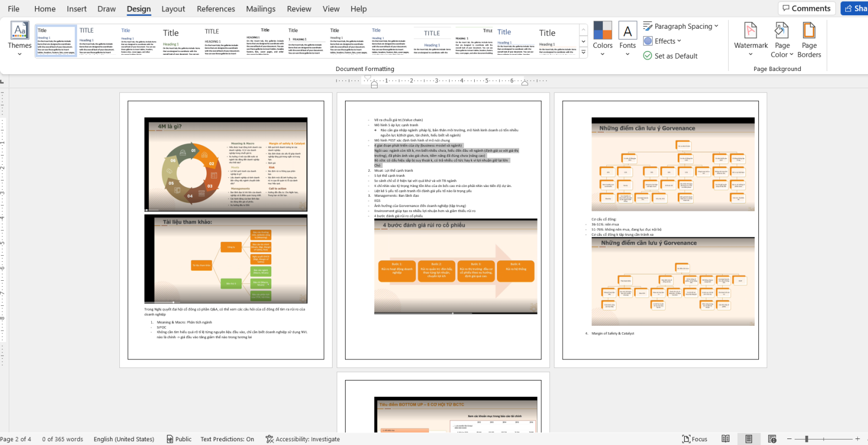This screenshot has width=868, height=445.
Task: Expand Paragraph Spacing dropdown
Action: tap(681, 26)
